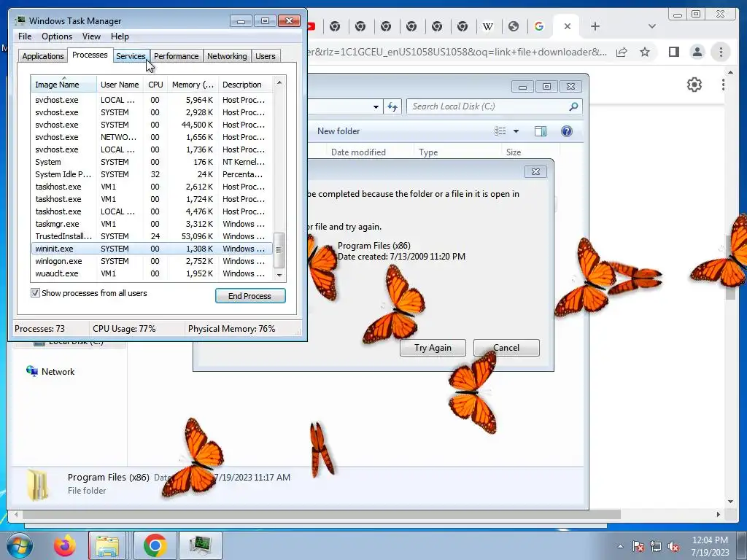Open the view options dropdown arrow
Screen dimensions: 747x560
pos(516,131)
